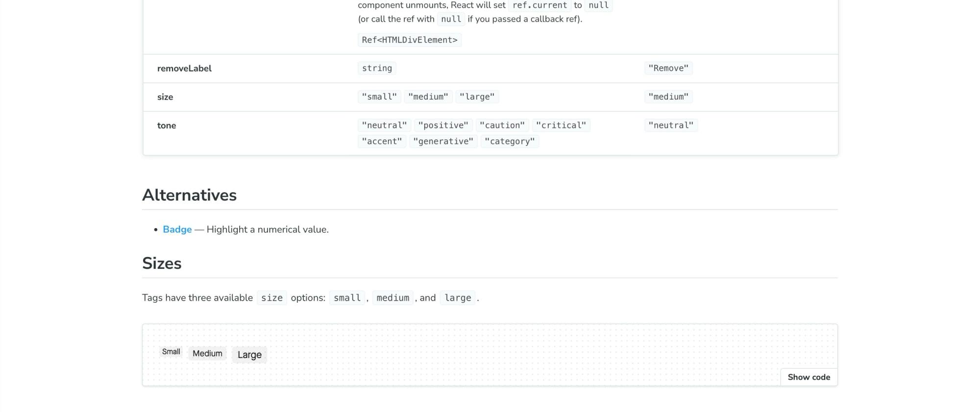Click the size prop name
The height and width of the screenshot is (412, 980).
165,97
